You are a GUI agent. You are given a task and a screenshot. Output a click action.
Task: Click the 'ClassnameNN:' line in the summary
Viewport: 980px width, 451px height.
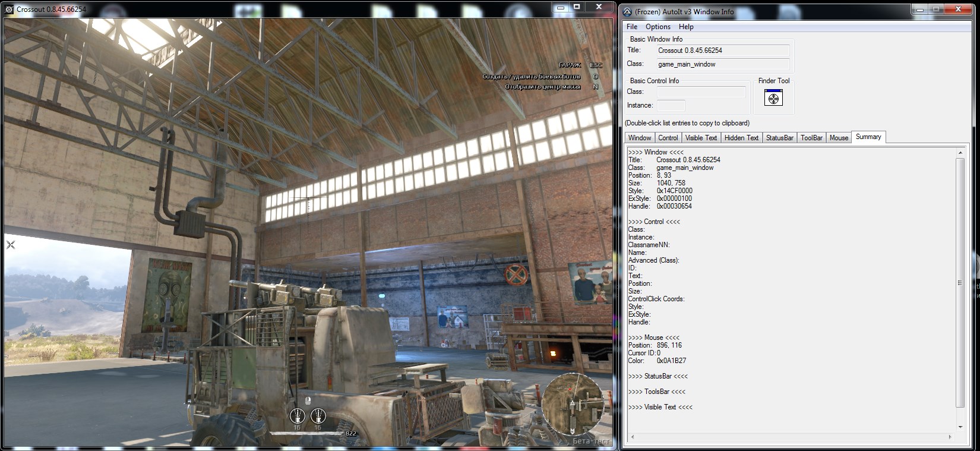click(649, 245)
